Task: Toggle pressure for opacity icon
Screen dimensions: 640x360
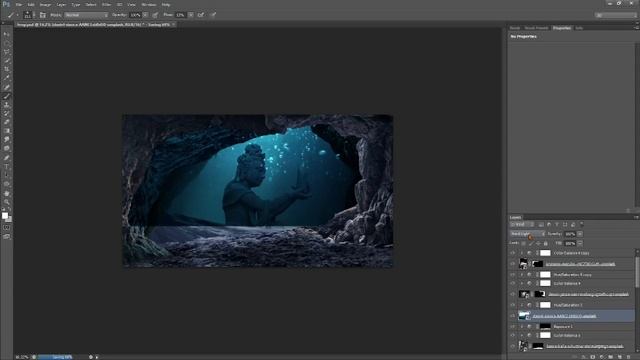Action: click(155, 15)
